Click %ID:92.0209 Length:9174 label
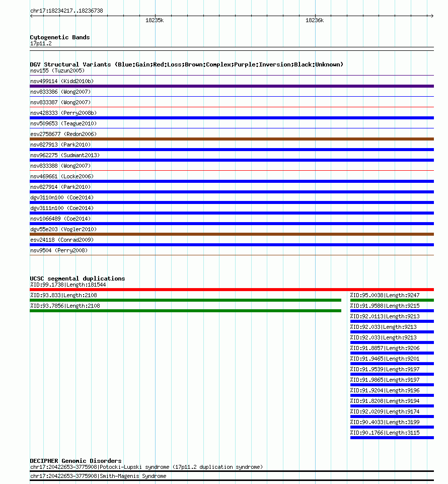The height and width of the screenshot is (484, 448). click(385, 411)
